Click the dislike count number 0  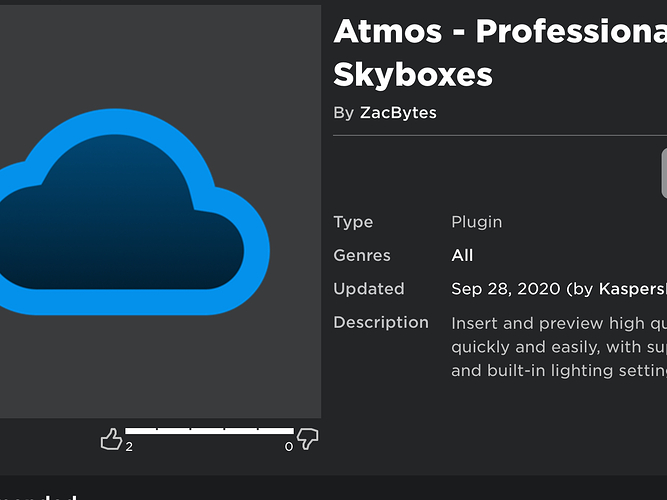click(289, 447)
